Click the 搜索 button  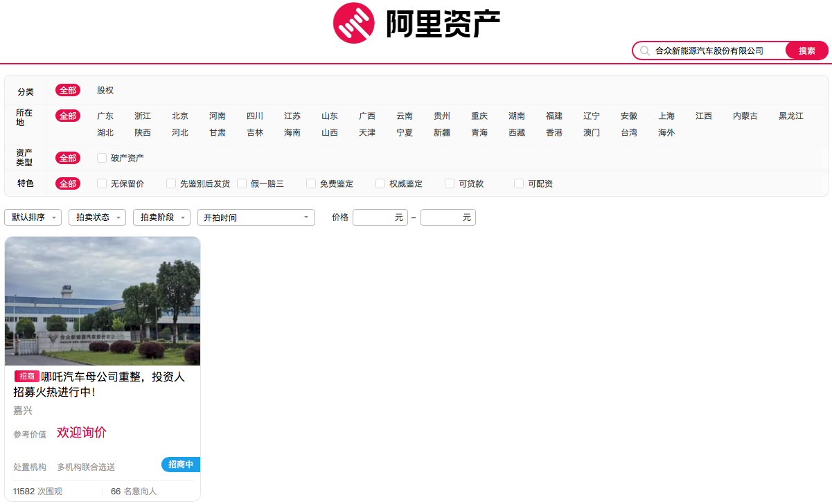point(807,51)
